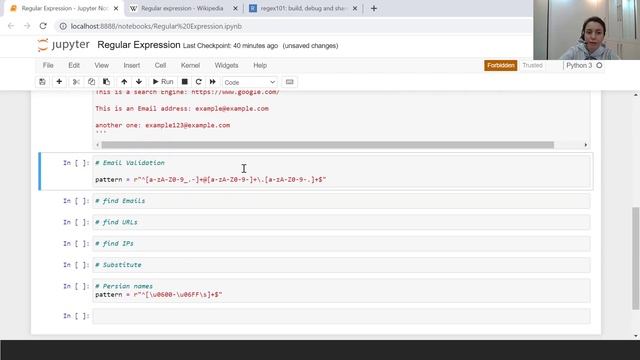This screenshot has height=360, width=640.
Task: Copy selected cells icon
Action: tap(91, 82)
